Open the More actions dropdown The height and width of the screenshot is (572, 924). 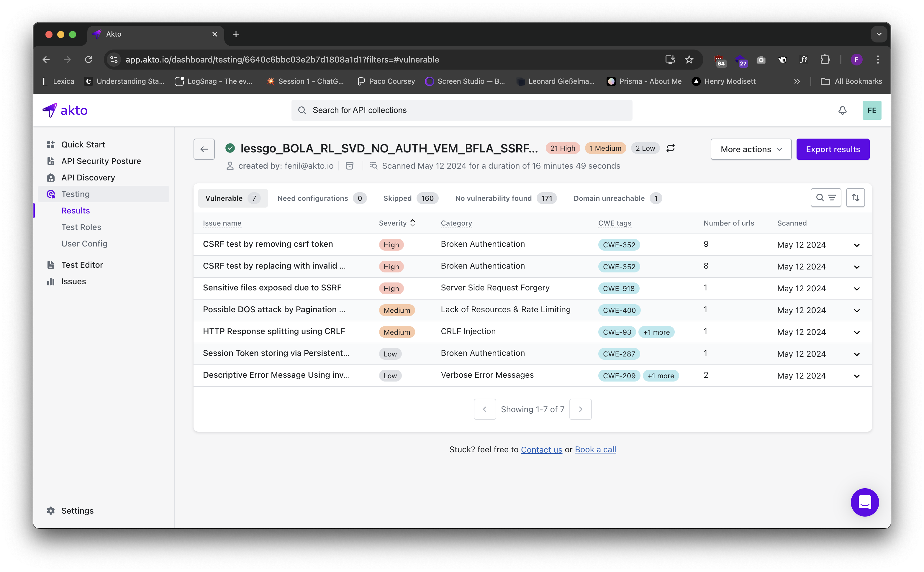click(751, 149)
